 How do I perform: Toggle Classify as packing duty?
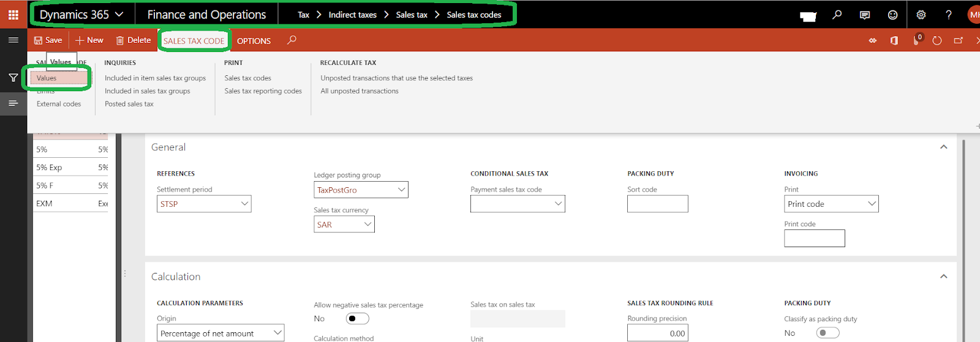pos(827,333)
